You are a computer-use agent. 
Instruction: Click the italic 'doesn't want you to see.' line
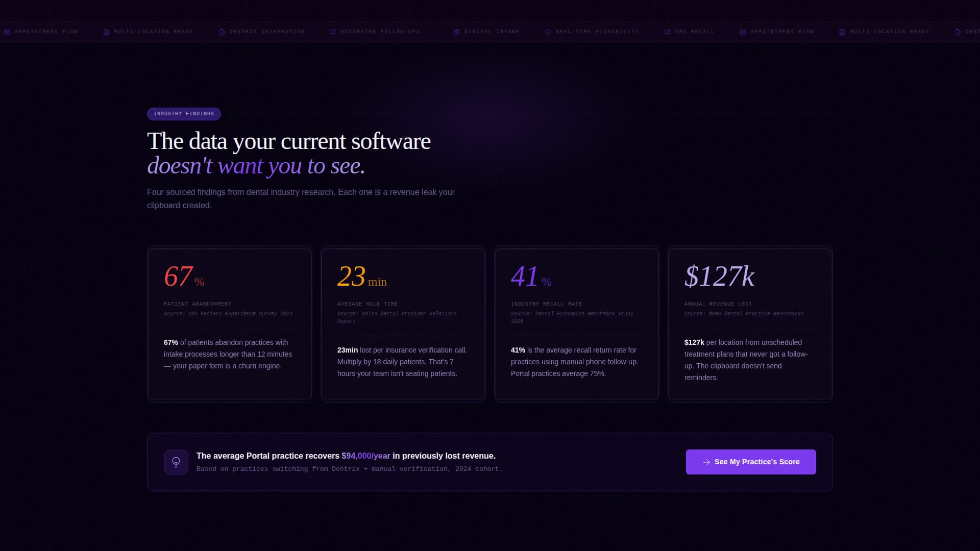pos(256,166)
